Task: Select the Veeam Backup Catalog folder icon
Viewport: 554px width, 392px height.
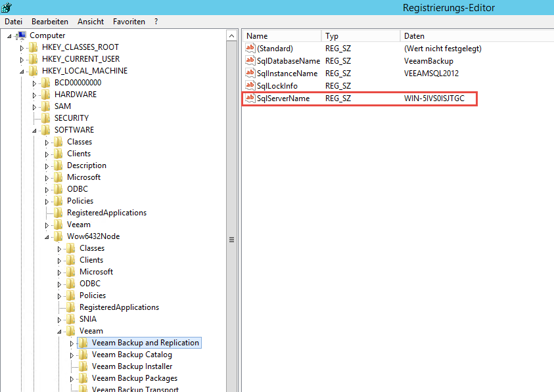Action: pos(83,355)
